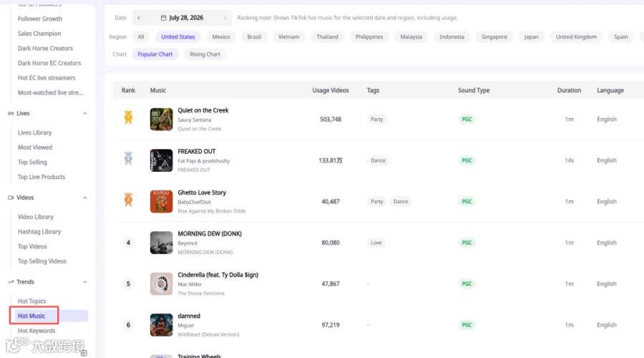Filter region by United Kingdom
The image size is (644, 358).
tap(576, 37)
